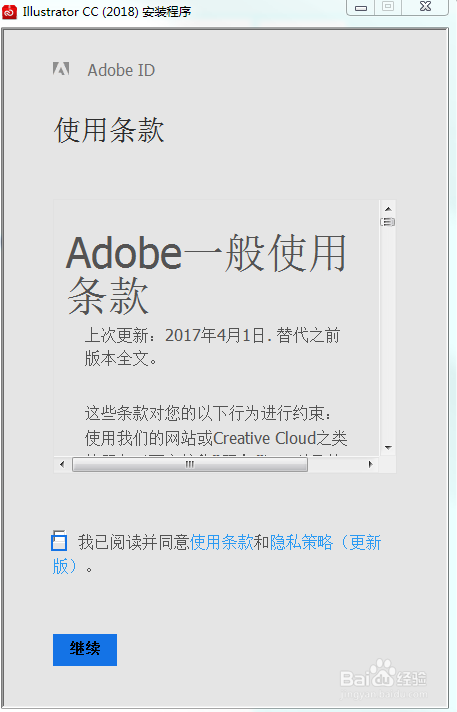Click the horizontal scrollbar track right of thumb
Screen dimensions: 457x712
click(336, 465)
